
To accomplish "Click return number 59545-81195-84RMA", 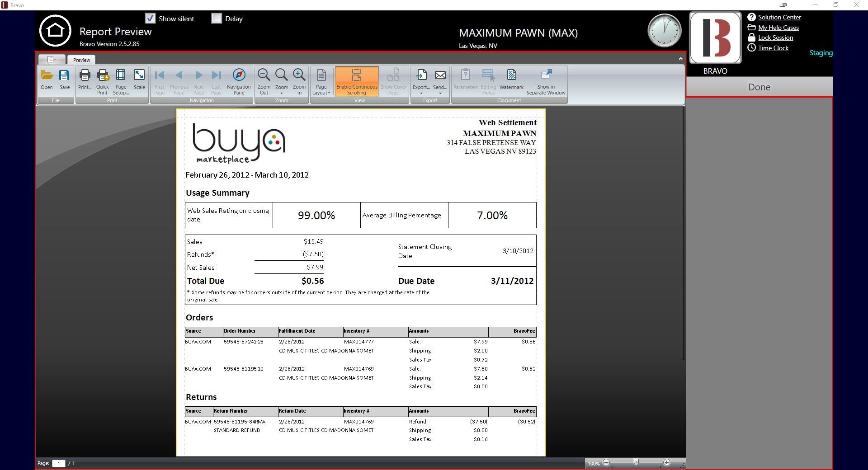I will [x=240, y=422].
